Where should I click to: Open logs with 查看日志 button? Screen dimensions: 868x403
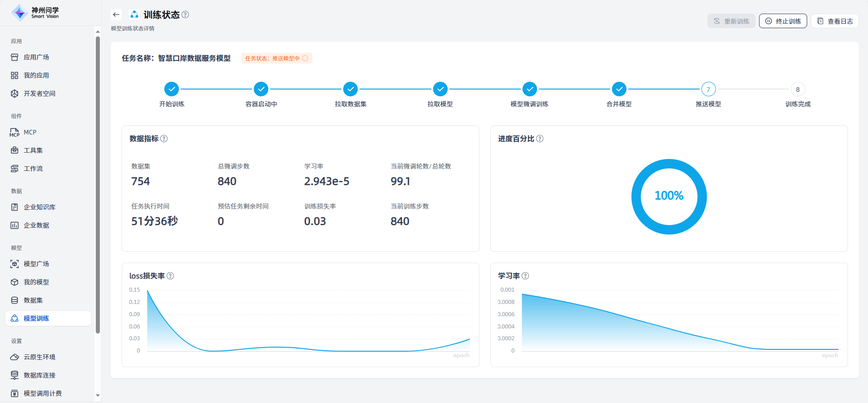(834, 21)
